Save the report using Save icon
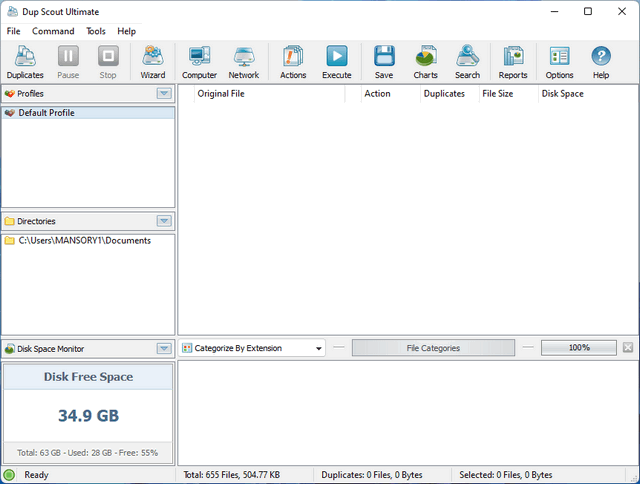The image size is (640, 484). coord(384,62)
